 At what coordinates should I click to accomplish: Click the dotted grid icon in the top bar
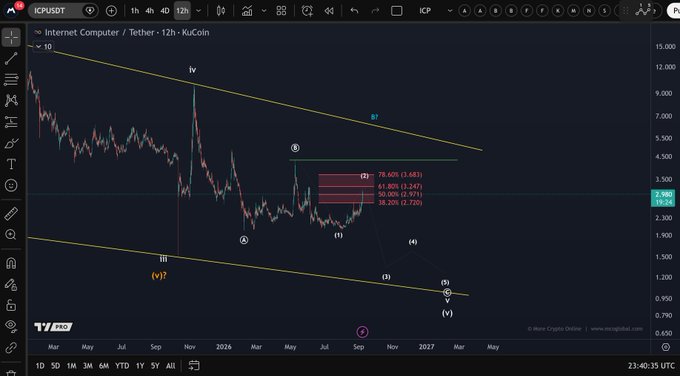click(625, 11)
